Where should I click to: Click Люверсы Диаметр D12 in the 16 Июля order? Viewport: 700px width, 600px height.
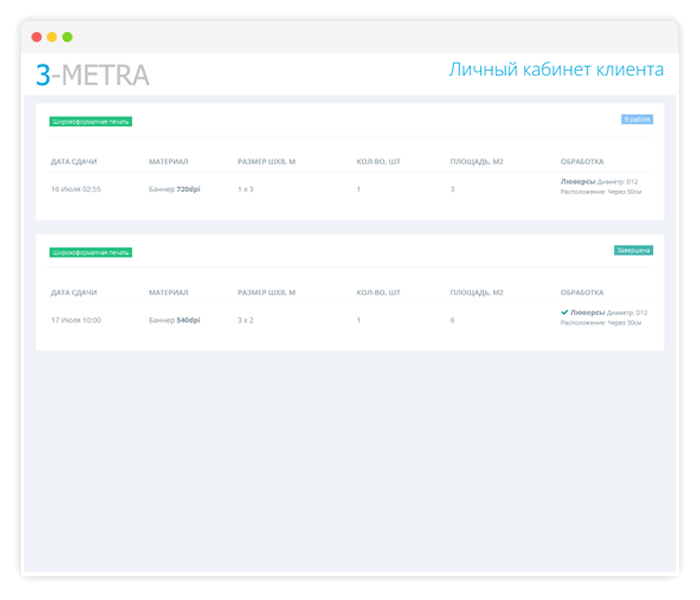[x=599, y=182]
